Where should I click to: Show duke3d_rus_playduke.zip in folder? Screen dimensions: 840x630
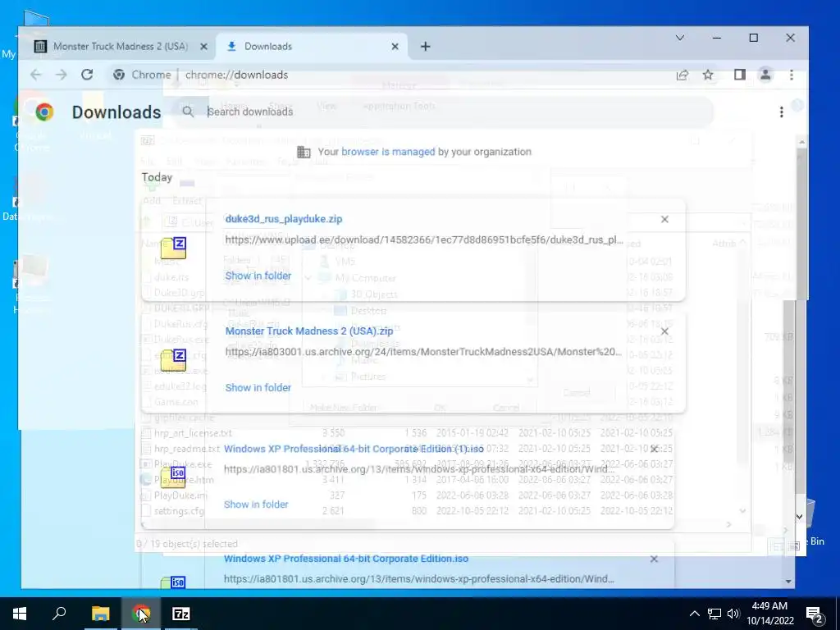[258, 276]
